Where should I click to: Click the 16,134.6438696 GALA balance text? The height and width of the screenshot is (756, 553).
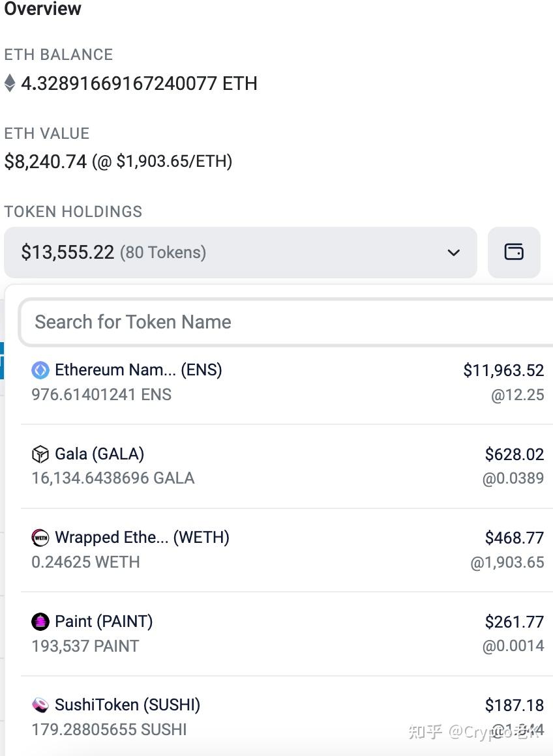click(x=113, y=478)
